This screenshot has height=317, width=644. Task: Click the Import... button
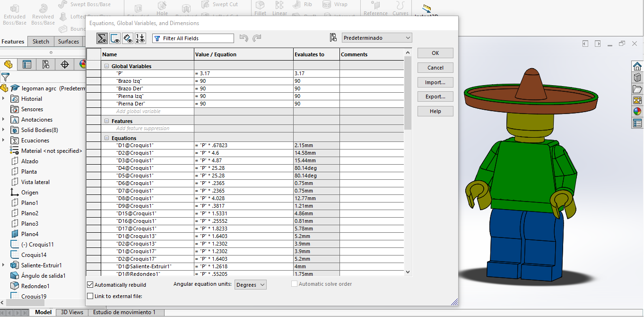(435, 82)
